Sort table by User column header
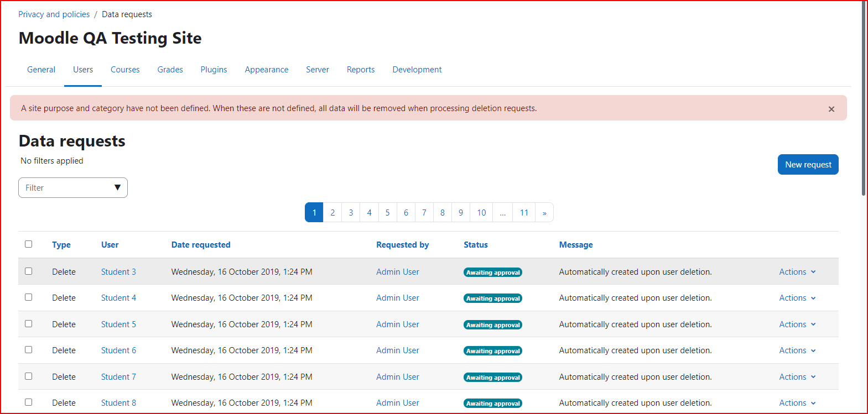The image size is (868, 414). click(110, 245)
